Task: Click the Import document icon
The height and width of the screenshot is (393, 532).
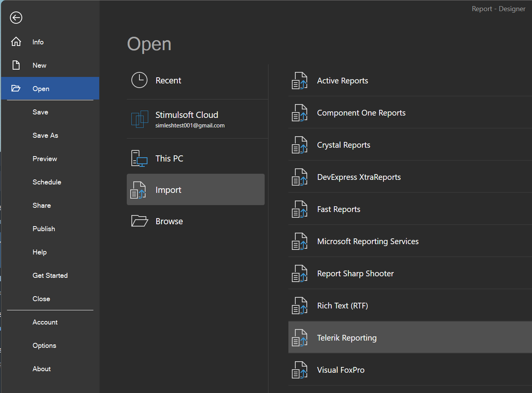Action: (x=138, y=190)
